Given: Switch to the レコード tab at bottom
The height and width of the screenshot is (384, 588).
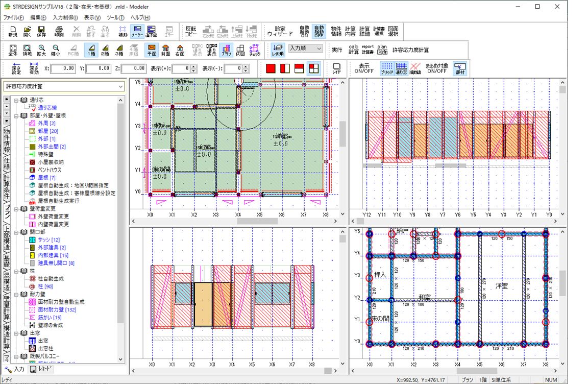Looking at the screenshot, I should tap(41, 369).
